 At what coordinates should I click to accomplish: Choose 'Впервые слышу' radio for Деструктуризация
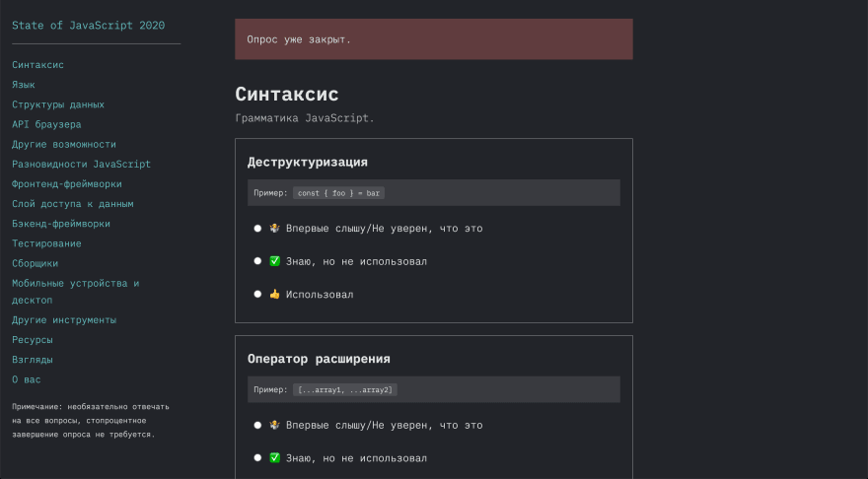pos(257,228)
